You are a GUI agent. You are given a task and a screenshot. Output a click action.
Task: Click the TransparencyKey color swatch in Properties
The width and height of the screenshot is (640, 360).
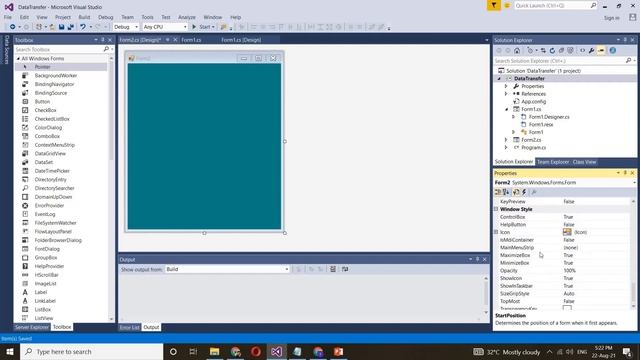[x=567, y=308]
